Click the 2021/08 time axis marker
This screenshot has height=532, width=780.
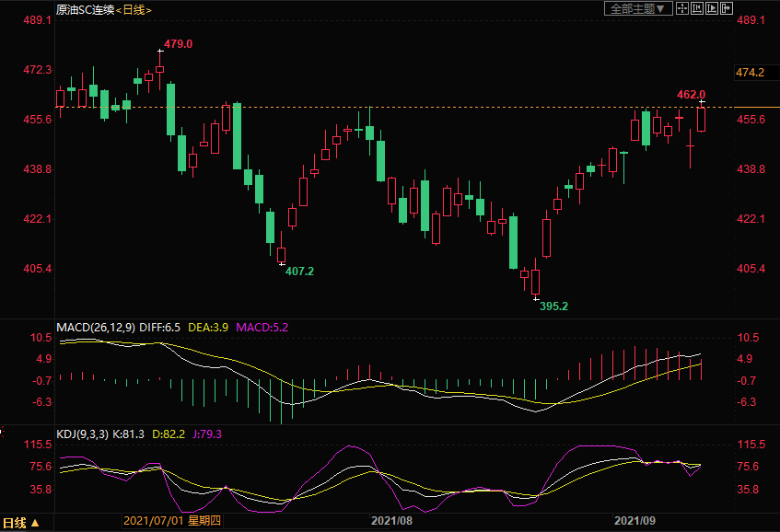(x=391, y=521)
